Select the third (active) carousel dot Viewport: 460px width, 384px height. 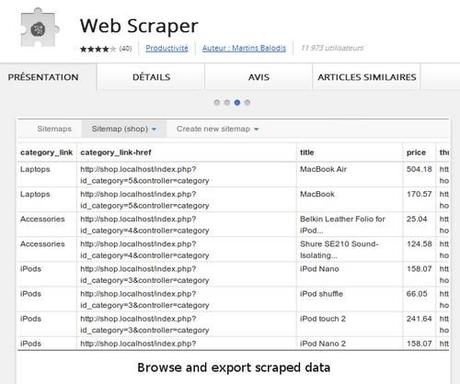click(237, 102)
